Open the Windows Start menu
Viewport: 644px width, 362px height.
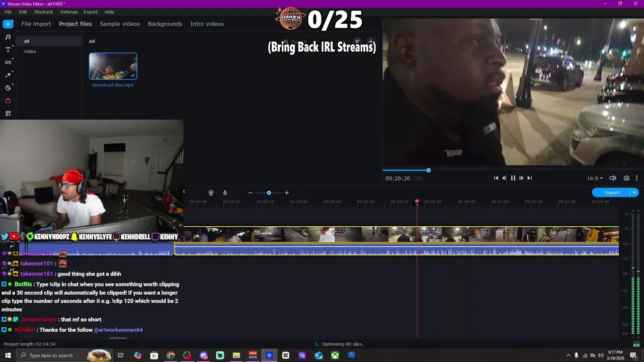8,355
